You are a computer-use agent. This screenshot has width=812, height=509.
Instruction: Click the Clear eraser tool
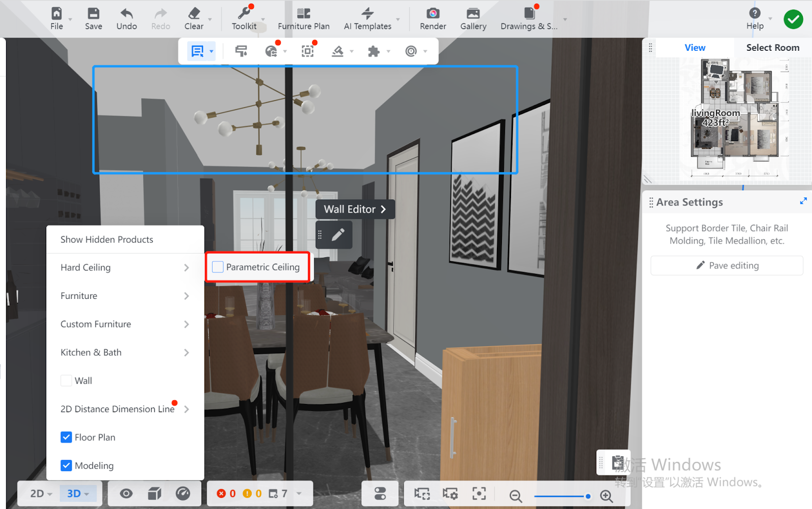(x=194, y=18)
